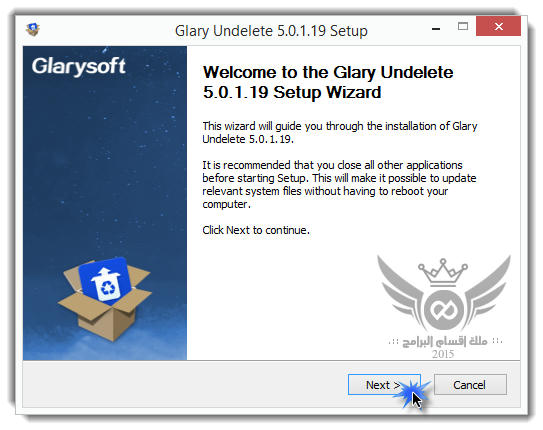This screenshot has height=430, width=543.
Task: Minimize the setup wizard window
Action: pos(436,28)
